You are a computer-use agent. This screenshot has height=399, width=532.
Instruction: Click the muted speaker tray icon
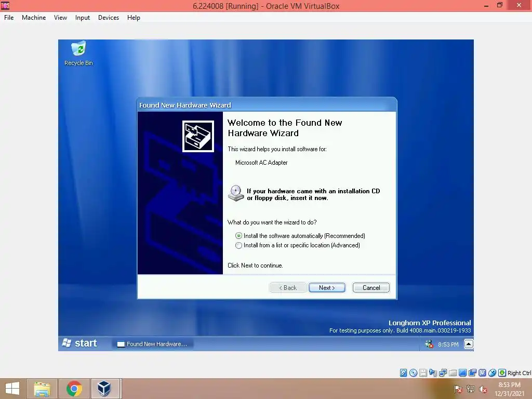483,389
